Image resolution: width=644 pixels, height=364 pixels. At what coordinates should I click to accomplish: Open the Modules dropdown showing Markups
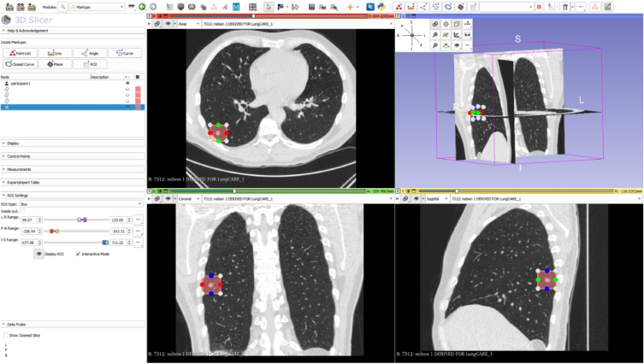tap(98, 6)
